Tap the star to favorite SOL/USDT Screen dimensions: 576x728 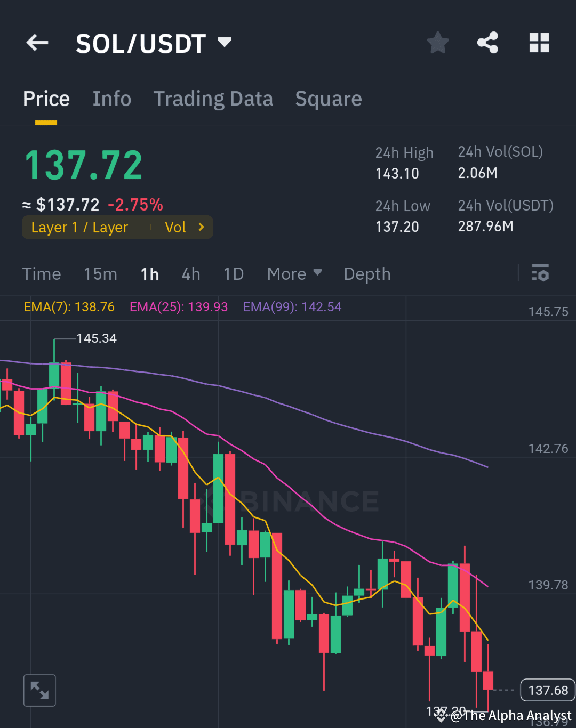(x=437, y=43)
